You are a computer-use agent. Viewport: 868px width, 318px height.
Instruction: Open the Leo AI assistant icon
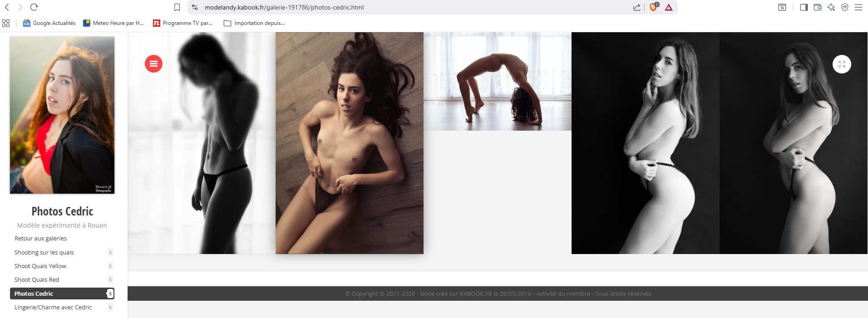(831, 7)
